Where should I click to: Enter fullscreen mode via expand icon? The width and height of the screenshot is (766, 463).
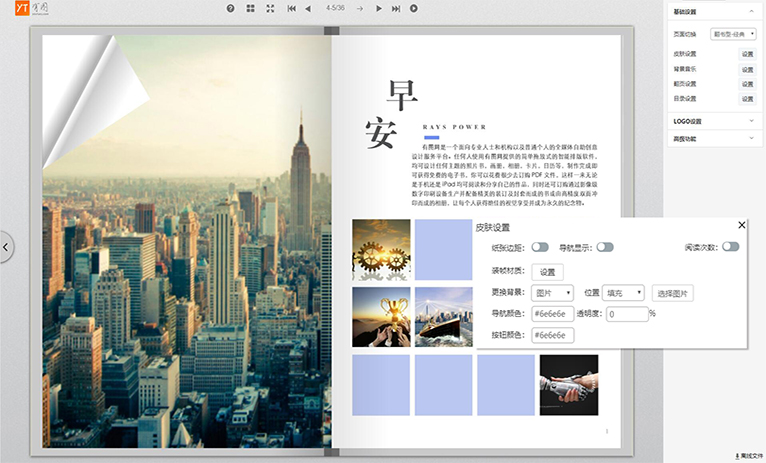(x=270, y=8)
